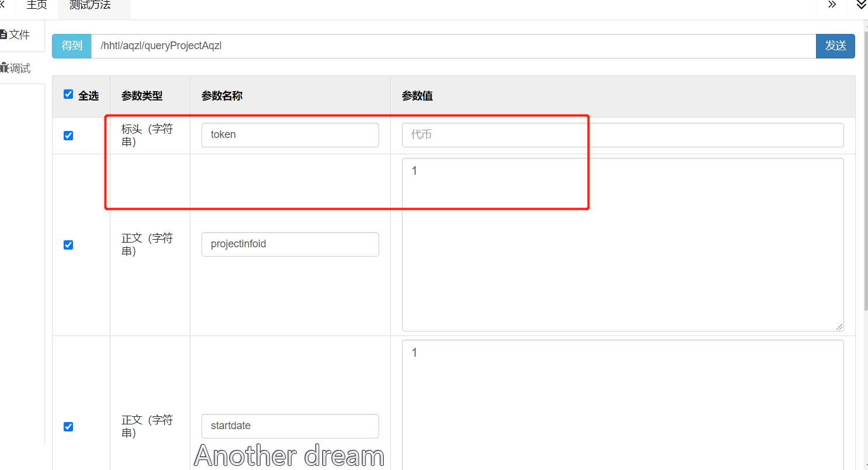Toggle the 全选 select-all checkbox
Viewport: 868px width, 470px height.
[68, 95]
